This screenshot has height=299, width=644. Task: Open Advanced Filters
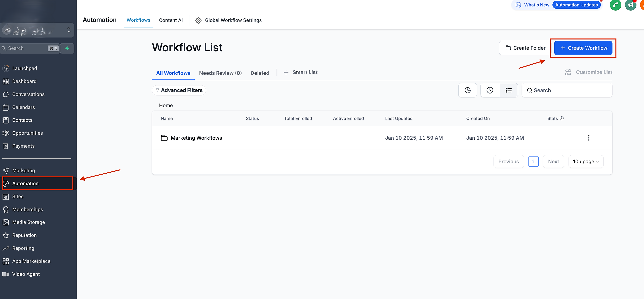tap(179, 90)
